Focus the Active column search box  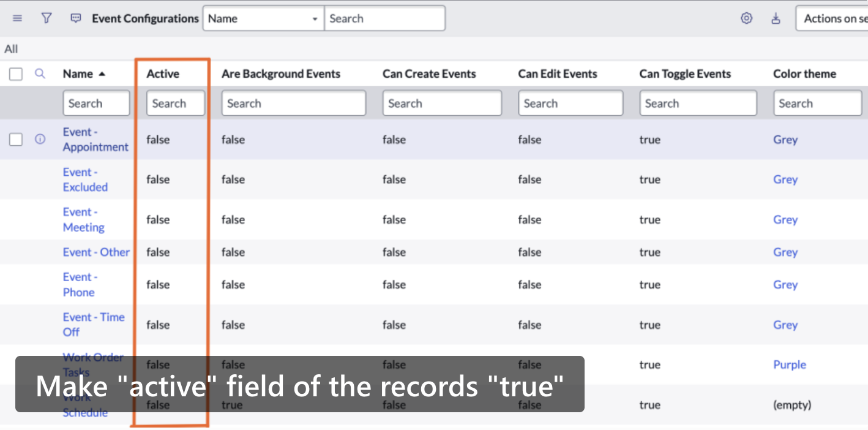click(176, 103)
